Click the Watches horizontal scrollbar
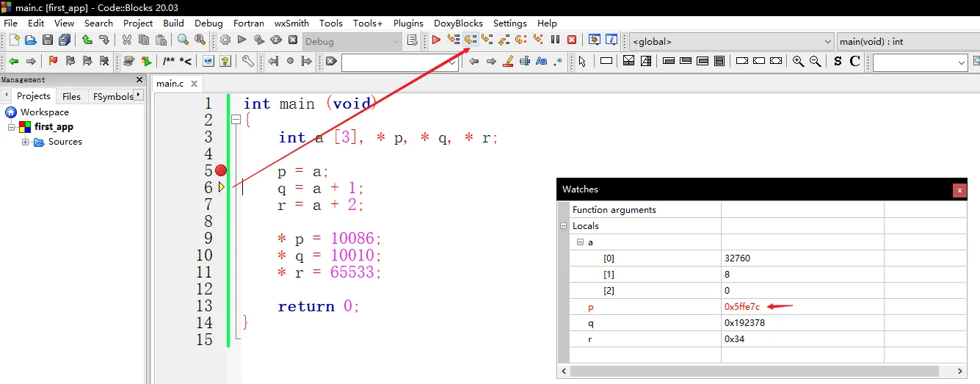 click(767, 372)
